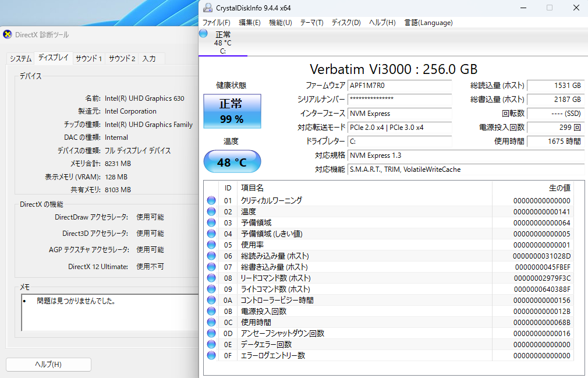588x378 pixels.
Task: Click status orb for 使用率 row
Action: click(211, 245)
